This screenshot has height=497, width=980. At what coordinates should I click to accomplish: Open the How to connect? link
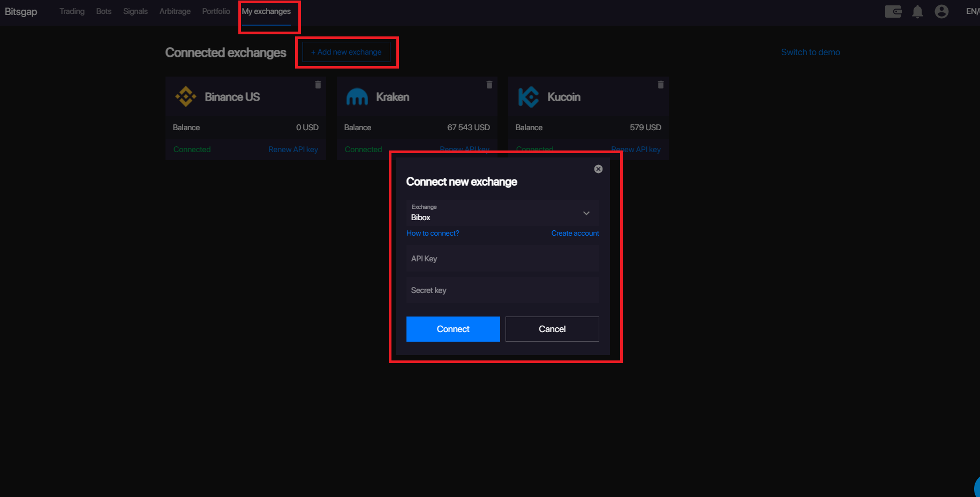[x=433, y=233]
